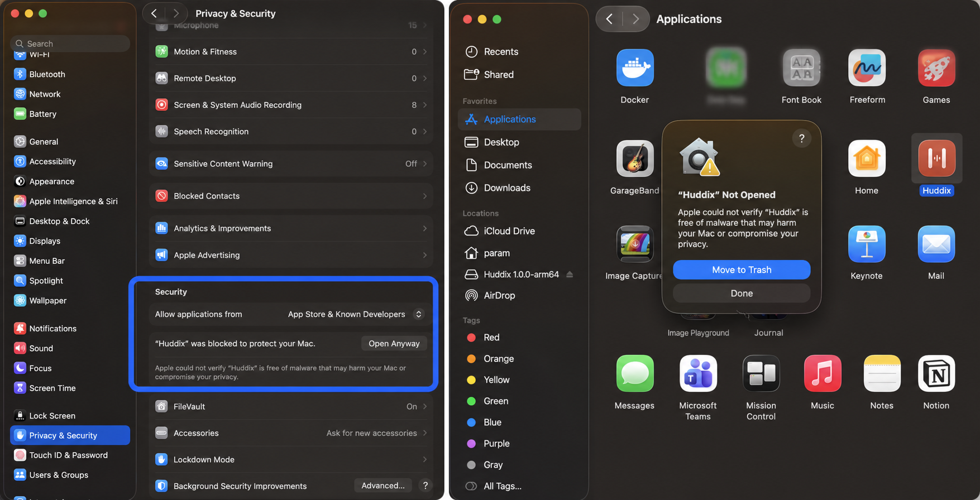The image size is (980, 500).
Task: Open the Notion app icon
Action: pyautogui.click(x=936, y=373)
